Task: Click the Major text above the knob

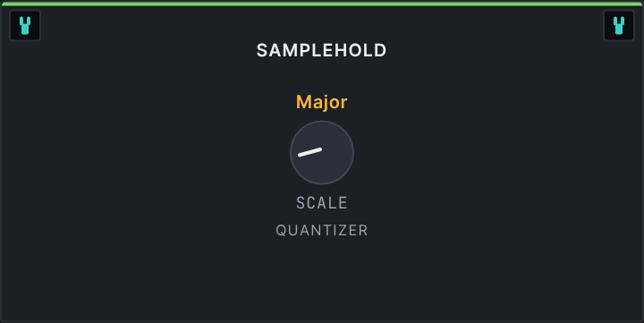Action: click(x=322, y=102)
